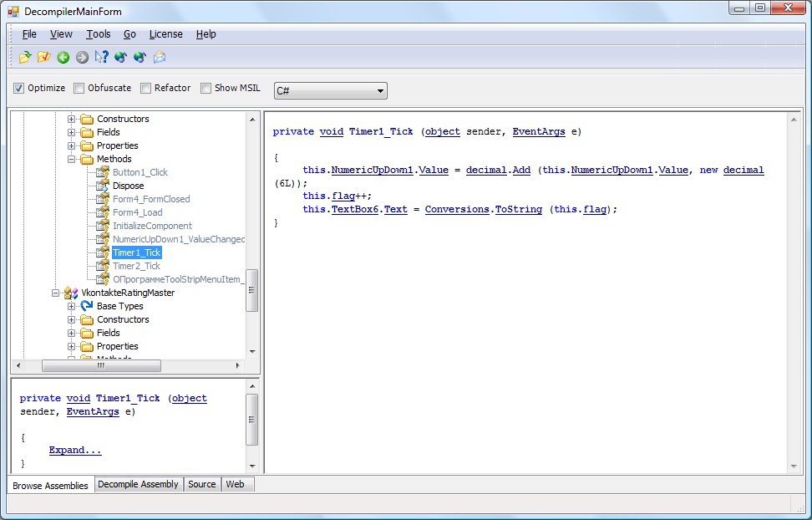The width and height of the screenshot is (812, 520).
Task: Switch to the Browse Assemblies tab
Action: [x=51, y=485]
